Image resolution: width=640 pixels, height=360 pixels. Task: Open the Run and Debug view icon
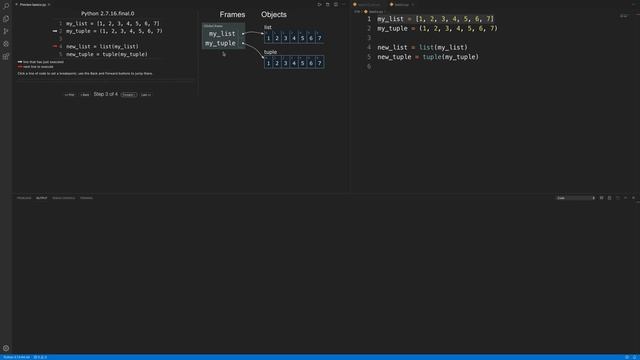(6, 44)
